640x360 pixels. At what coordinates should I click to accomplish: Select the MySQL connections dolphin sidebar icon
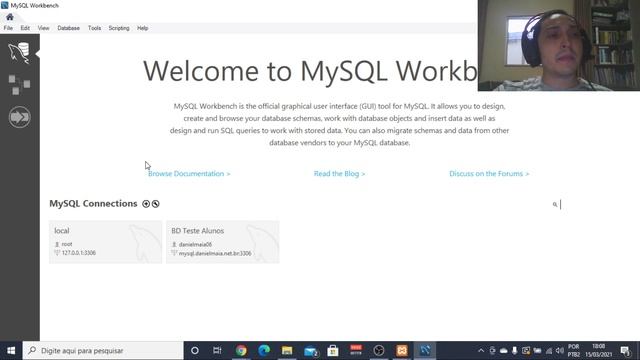point(19,53)
